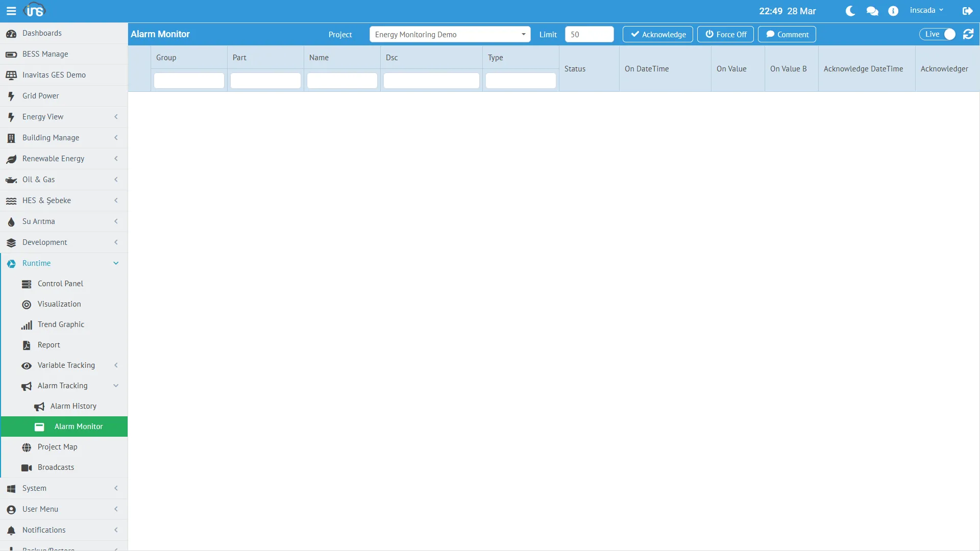Viewport: 980px width, 551px height.
Task: Open the Project Map page
Action: pyautogui.click(x=57, y=447)
